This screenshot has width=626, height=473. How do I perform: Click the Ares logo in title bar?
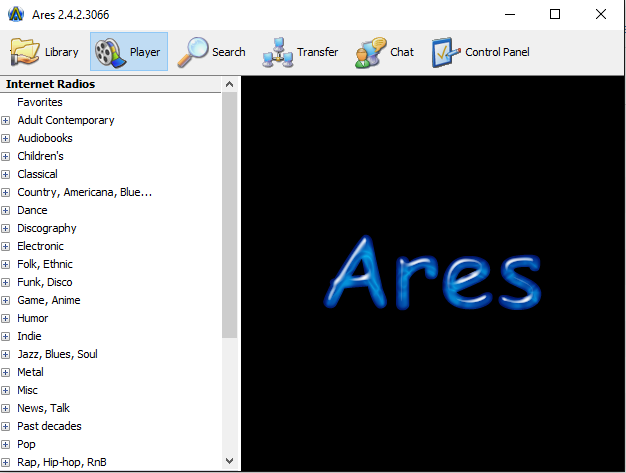(16, 14)
